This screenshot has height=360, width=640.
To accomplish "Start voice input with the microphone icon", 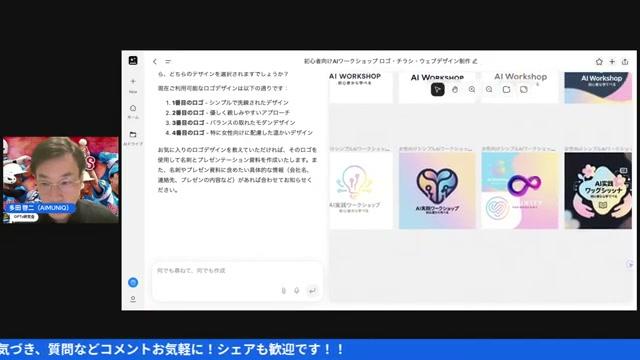I will click(297, 291).
